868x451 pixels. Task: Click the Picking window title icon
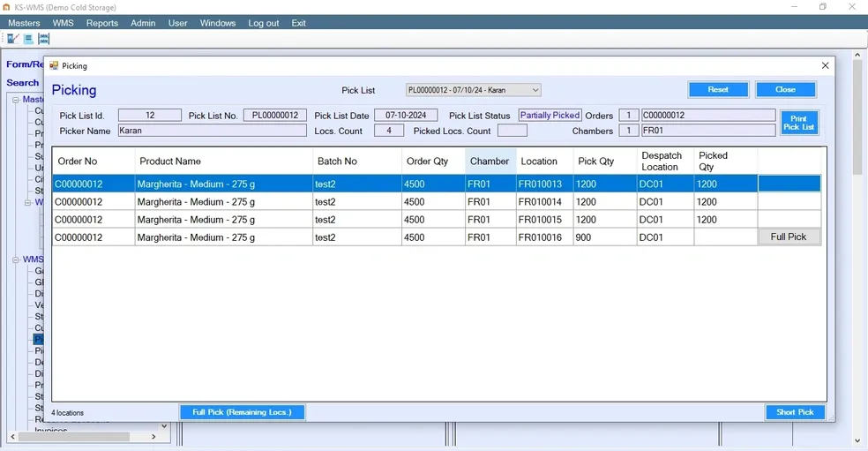(54, 65)
